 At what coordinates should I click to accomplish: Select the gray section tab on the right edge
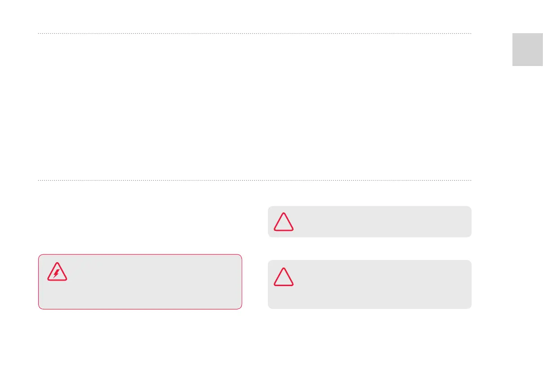[528, 49]
